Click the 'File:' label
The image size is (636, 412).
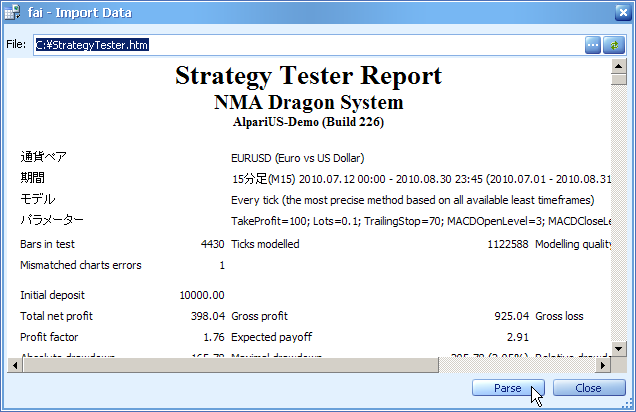[x=16, y=44]
